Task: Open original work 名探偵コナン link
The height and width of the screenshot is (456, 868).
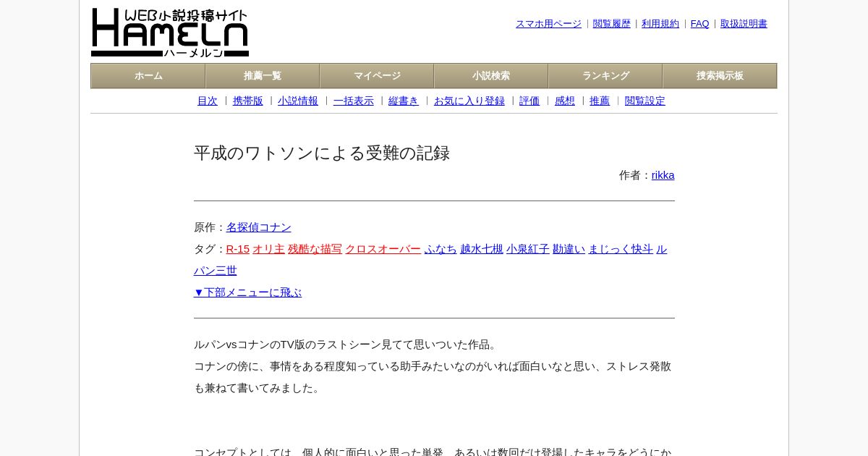Action: pos(259,227)
